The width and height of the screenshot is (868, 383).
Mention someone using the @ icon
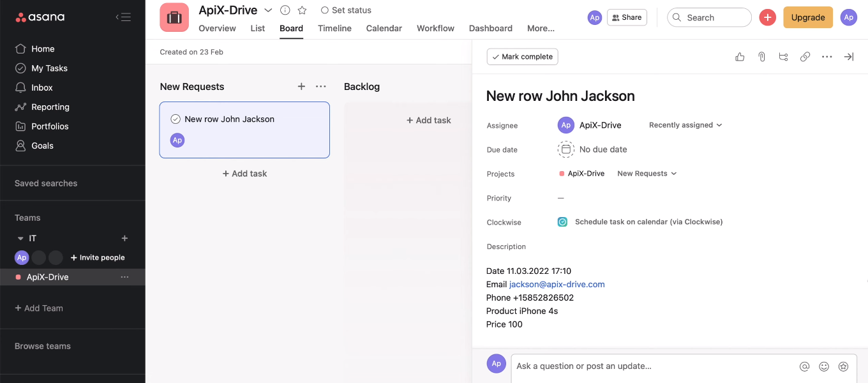805,366
